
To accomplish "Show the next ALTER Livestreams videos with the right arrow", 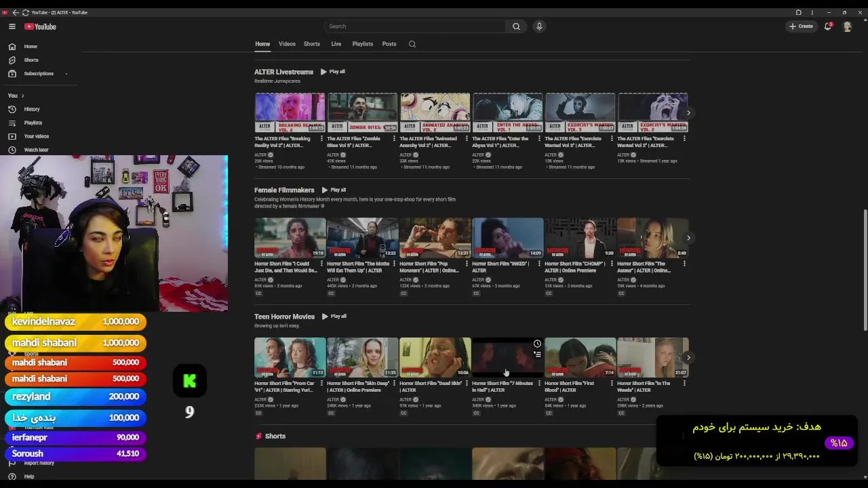I will coord(688,113).
